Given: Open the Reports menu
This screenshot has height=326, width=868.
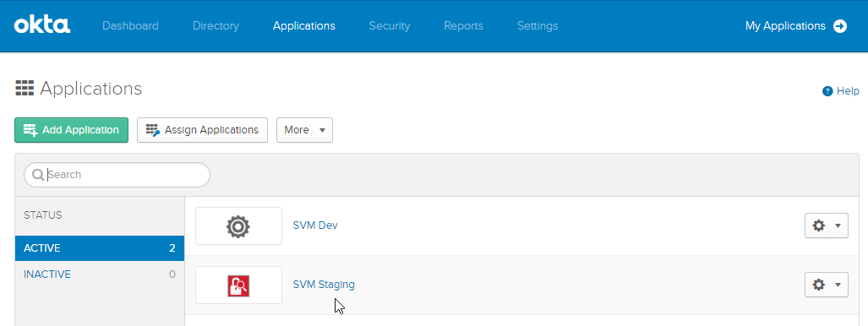Looking at the screenshot, I should pyautogui.click(x=463, y=26).
